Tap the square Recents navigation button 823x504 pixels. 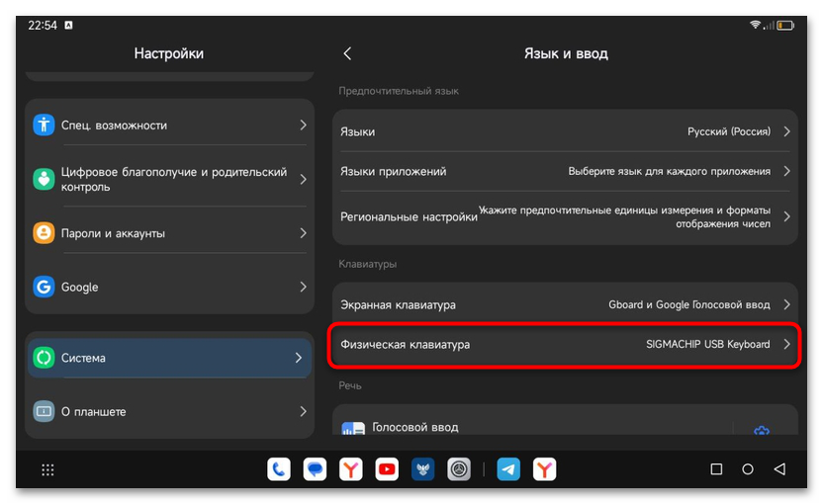coord(716,468)
